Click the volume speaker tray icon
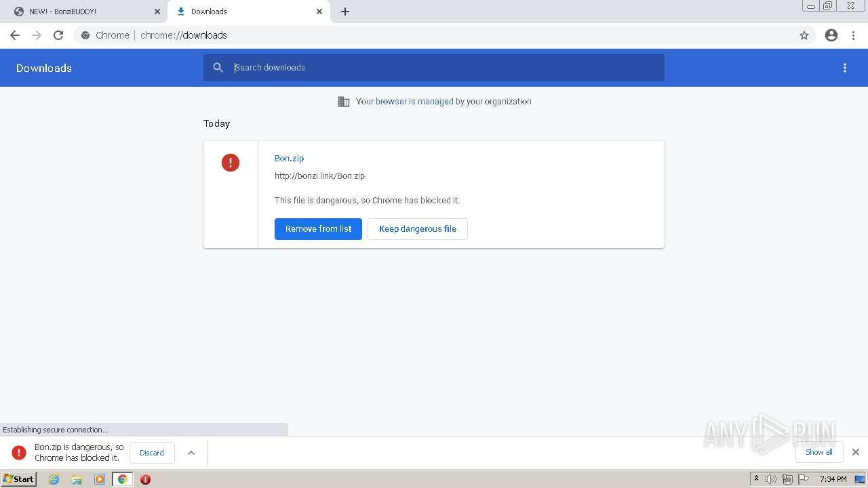868x488 pixels. (x=771, y=479)
